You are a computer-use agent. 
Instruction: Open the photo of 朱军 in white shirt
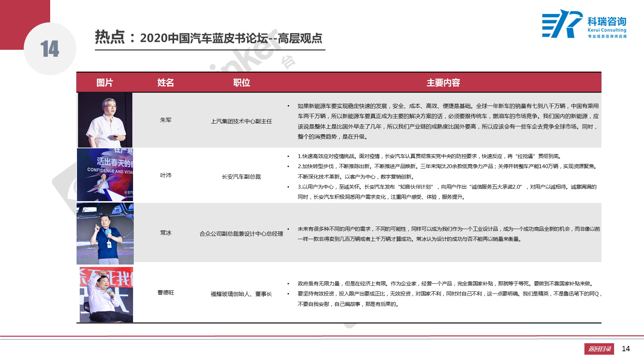tap(105, 120)
